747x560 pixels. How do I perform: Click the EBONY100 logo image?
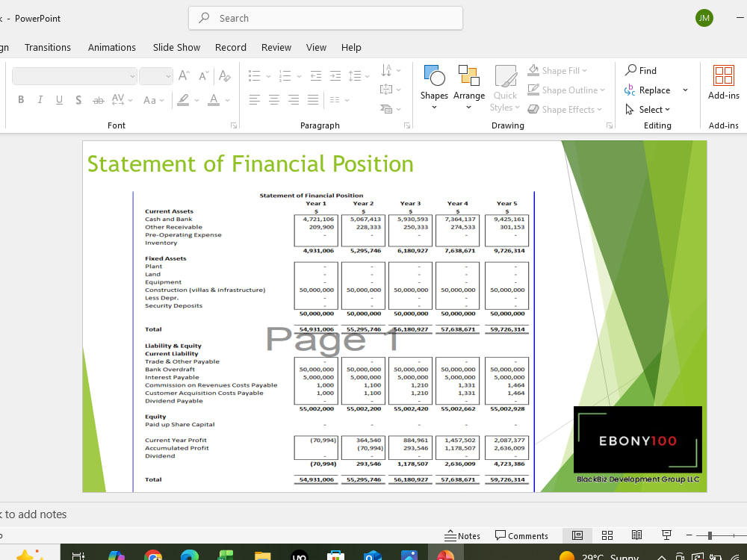tap(637, 440)
